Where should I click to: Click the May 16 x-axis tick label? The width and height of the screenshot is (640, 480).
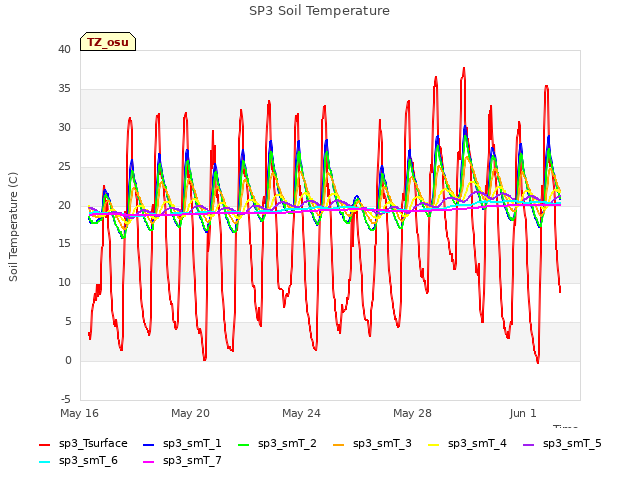79,413
